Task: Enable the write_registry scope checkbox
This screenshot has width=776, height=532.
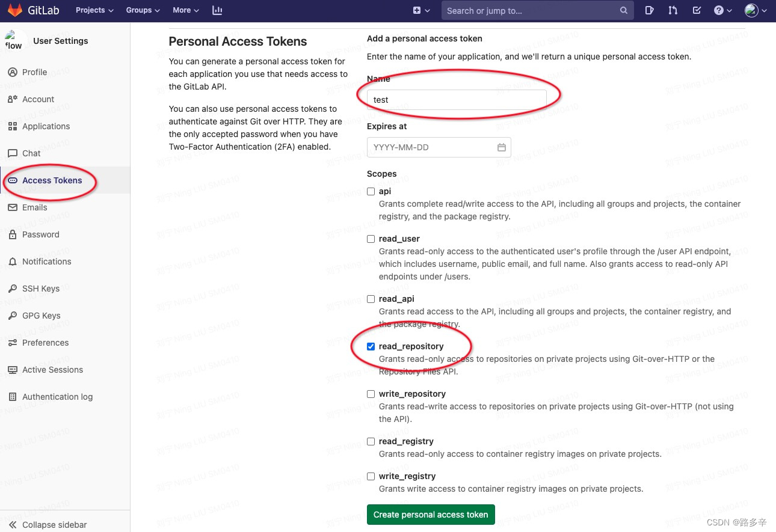Action: [x=371, y=476]
